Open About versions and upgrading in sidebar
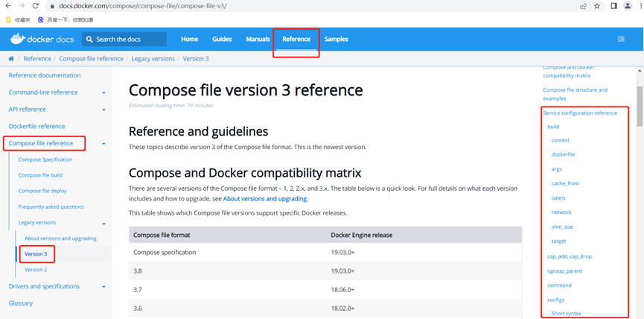Viewport: 644px width, 319px height. click(x=60, y=239)
